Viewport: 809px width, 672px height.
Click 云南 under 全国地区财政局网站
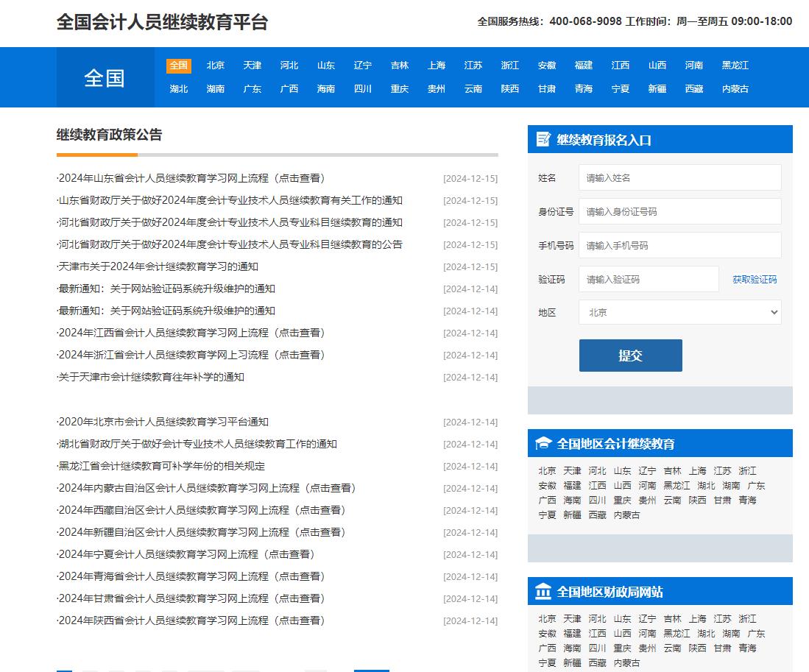click(672, 648)
